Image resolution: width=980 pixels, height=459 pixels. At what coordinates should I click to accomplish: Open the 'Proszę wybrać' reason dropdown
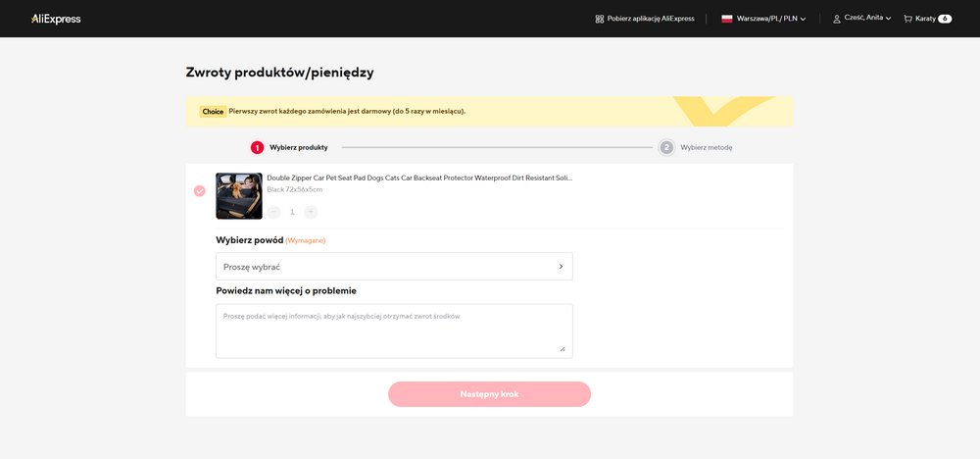394,267
